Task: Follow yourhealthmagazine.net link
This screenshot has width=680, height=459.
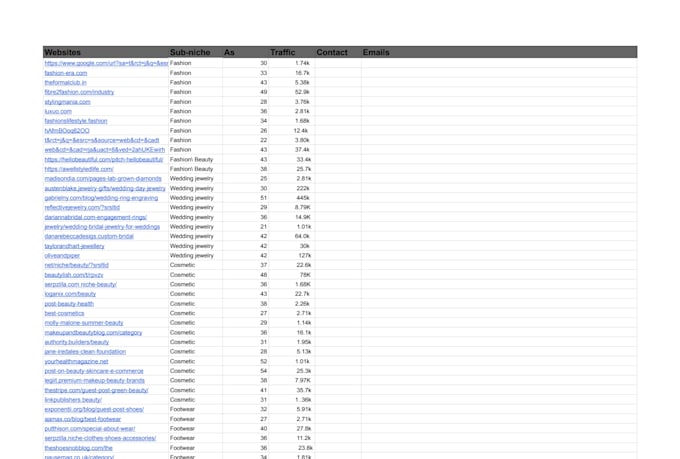Action: point(77,361)
